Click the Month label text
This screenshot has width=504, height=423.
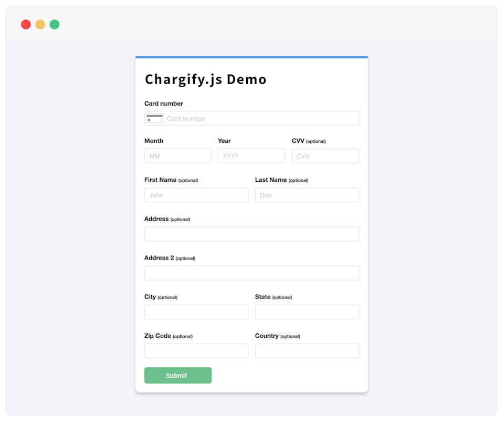pos(154,141)
